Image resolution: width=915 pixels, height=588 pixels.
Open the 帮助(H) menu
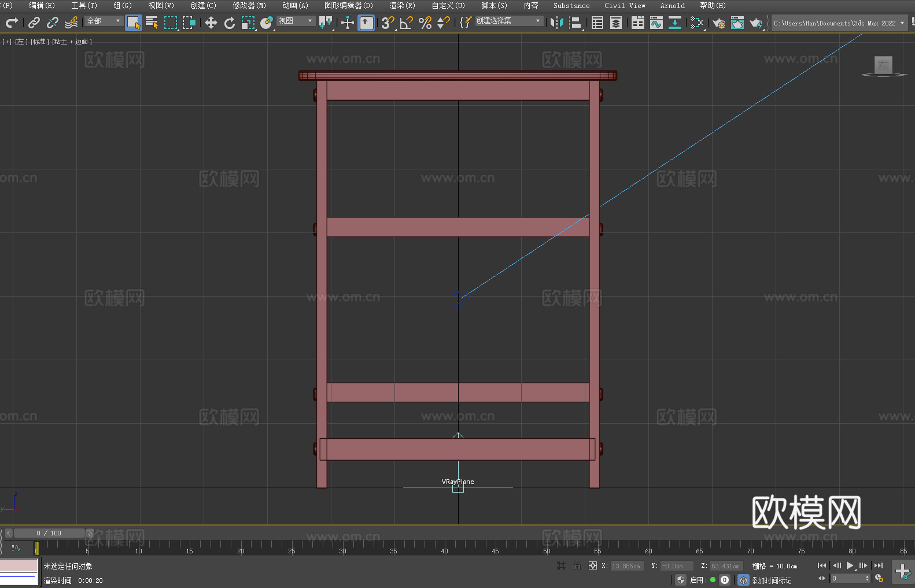tap(713, 5)
